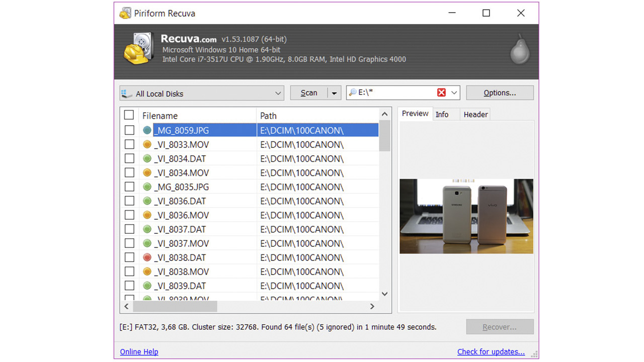Click the preview thumbnail of two phones
The width and height of the screenshot is (644, 362).
click(466, 216)
